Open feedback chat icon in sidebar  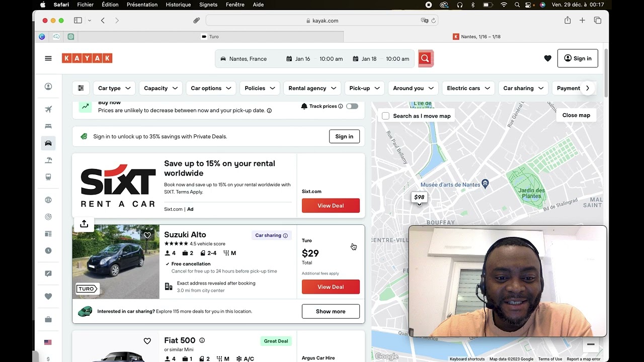pos(48,274)
